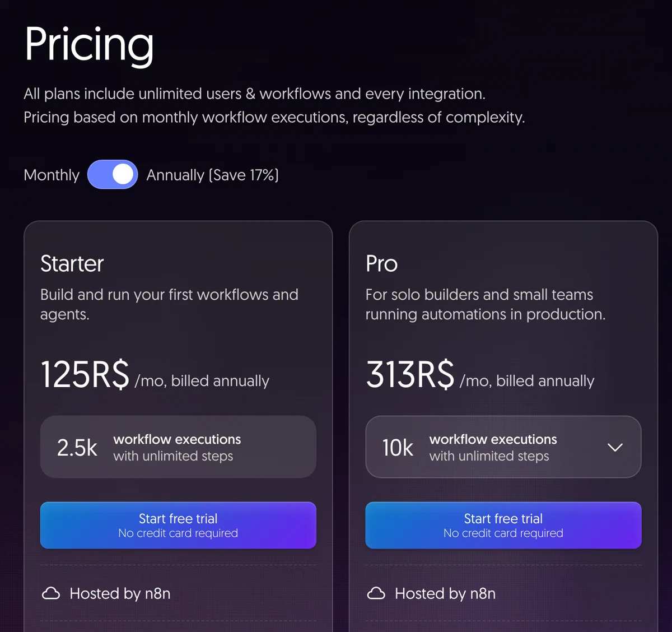The height and width of the screenshot is (632, 672).
Task: Click the 10k executions amount in Pro
Action: point(398,448)
